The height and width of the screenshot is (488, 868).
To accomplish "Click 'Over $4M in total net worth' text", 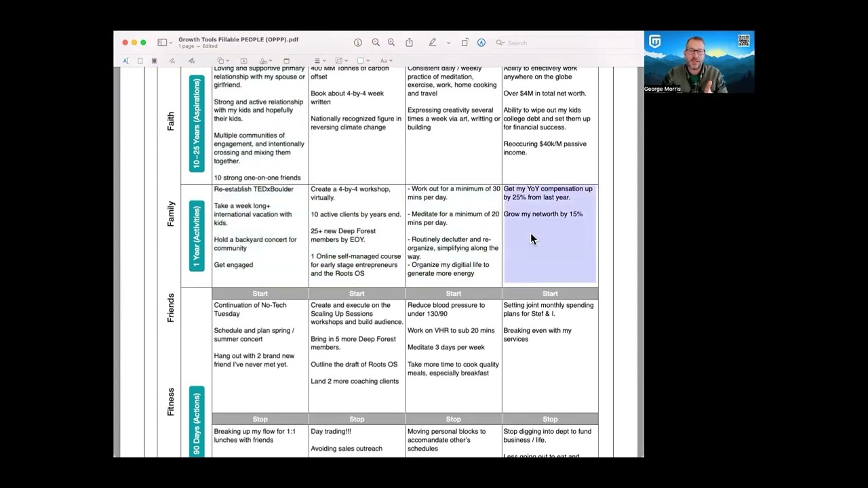I will [545, 94].
